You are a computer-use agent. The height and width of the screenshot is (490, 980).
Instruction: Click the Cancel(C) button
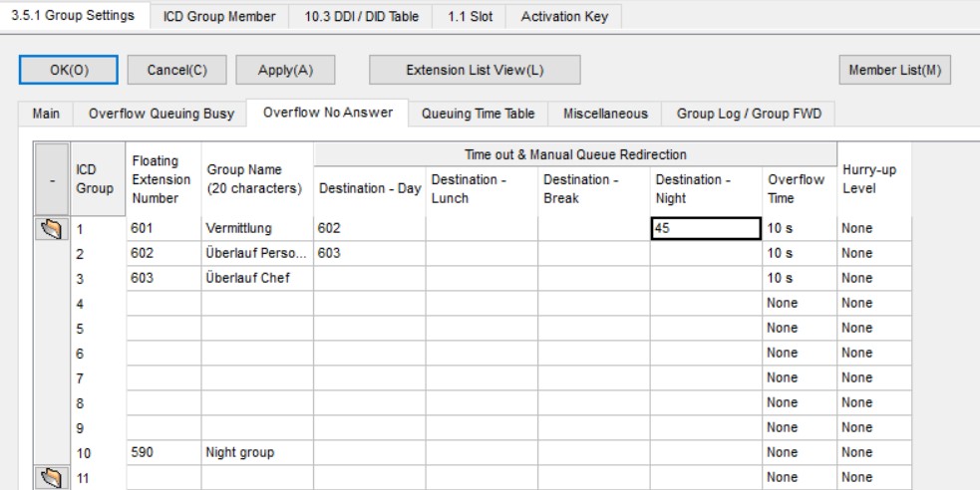(x=176, y=70)
